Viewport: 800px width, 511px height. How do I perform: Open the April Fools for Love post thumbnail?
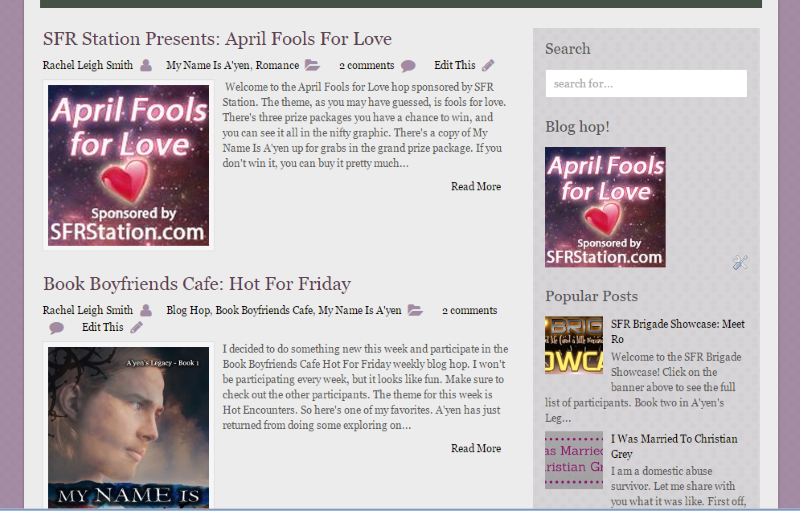click(x=129, y=165)
